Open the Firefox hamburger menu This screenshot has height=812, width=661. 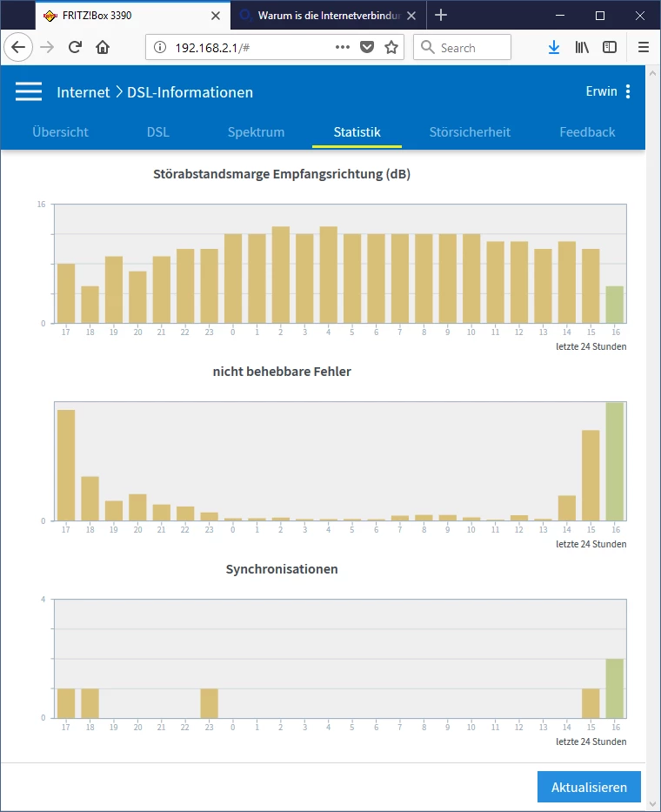[x=644, y=48]
